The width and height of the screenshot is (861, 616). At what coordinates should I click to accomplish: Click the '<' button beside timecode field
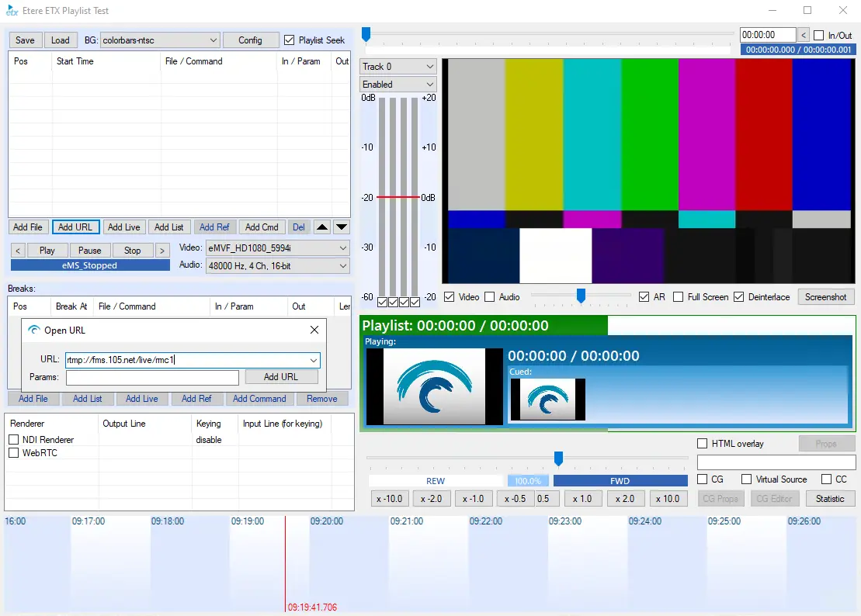(804, 35)
